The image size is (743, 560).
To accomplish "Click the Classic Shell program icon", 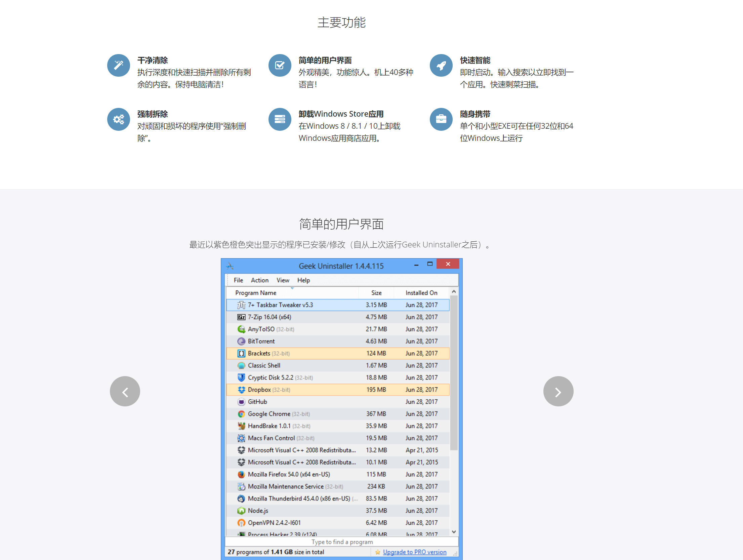I will 241,365.
